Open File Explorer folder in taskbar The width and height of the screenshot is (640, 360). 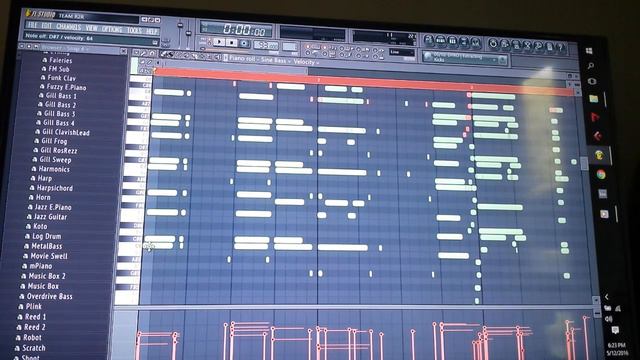coord(593,99)
